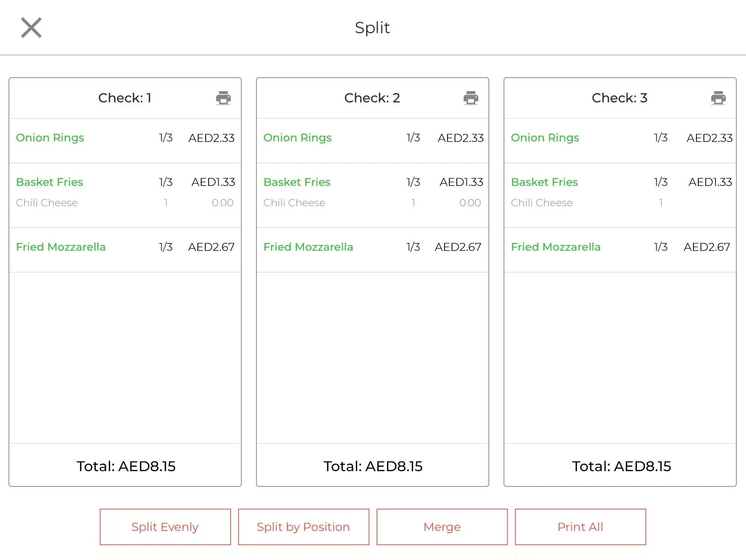Print Check: 2 using its printer icon
The image size is (746, 560).
pyautogui.click(x=471, y=98)
